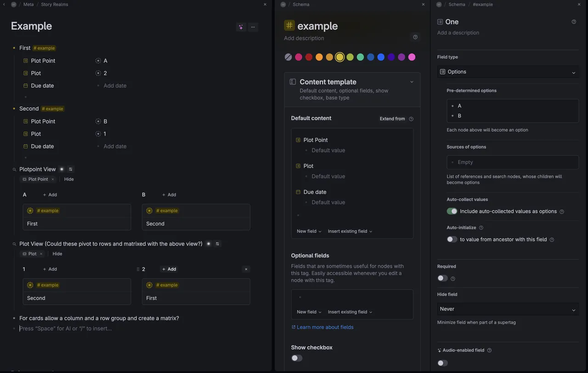Click Add in column B of Plotpoint View
The width and height of the screenshot is (588, 373).
(x=169, y=195)
